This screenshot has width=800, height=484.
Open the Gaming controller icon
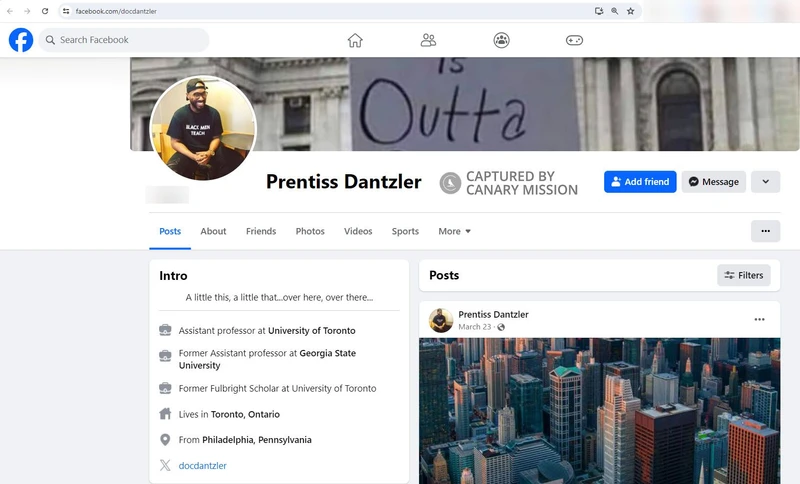(x=574, y=40)
